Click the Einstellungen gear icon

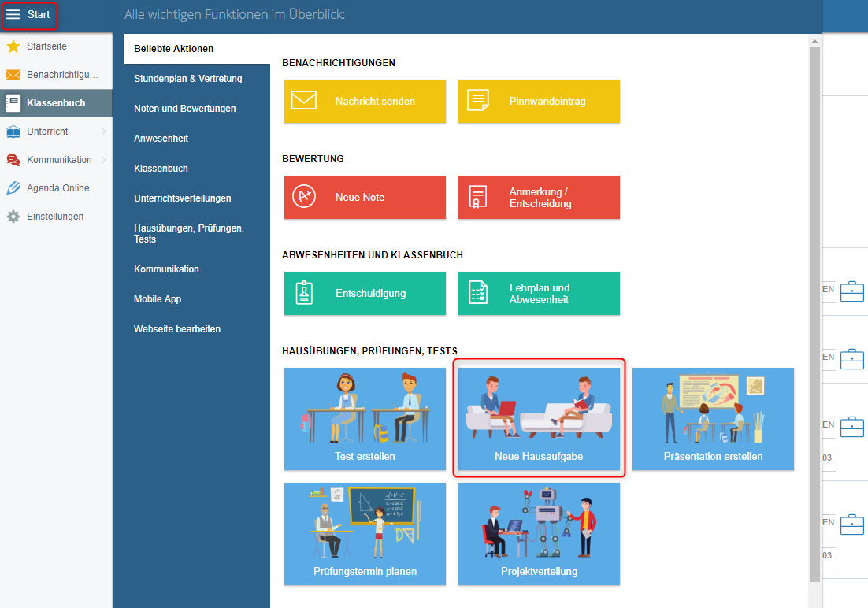click(x=13, y=217)
